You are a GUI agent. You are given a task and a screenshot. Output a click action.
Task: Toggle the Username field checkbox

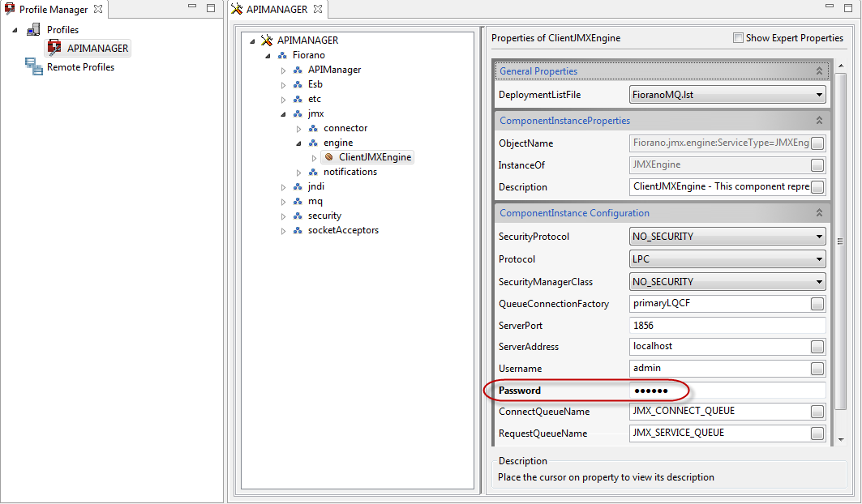click(x=817, y=368)
